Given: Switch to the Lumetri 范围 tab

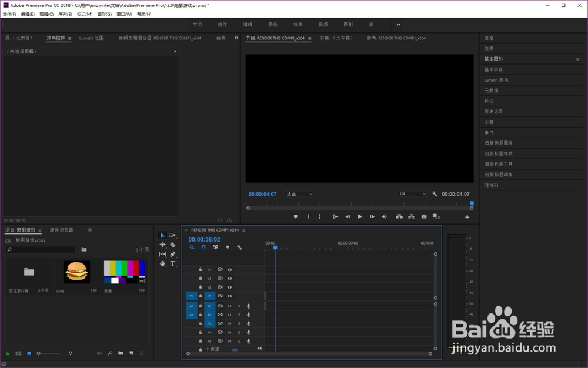Looking at the screenshot, I should coord(91,38).
